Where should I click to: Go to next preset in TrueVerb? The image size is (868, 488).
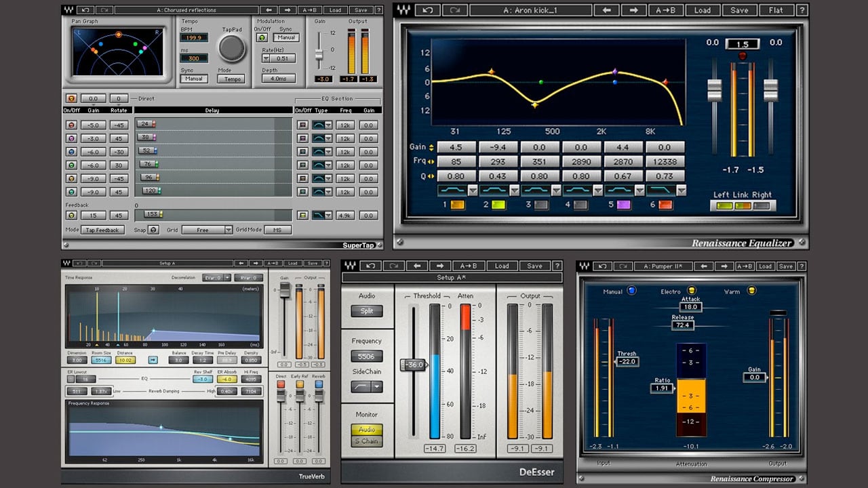coord(256,263)
